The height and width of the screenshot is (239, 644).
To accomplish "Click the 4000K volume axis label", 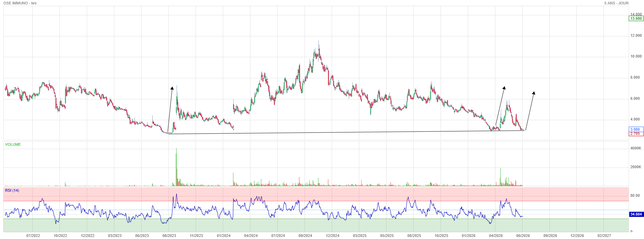I will pyautogui.click(x=636, y=148).
